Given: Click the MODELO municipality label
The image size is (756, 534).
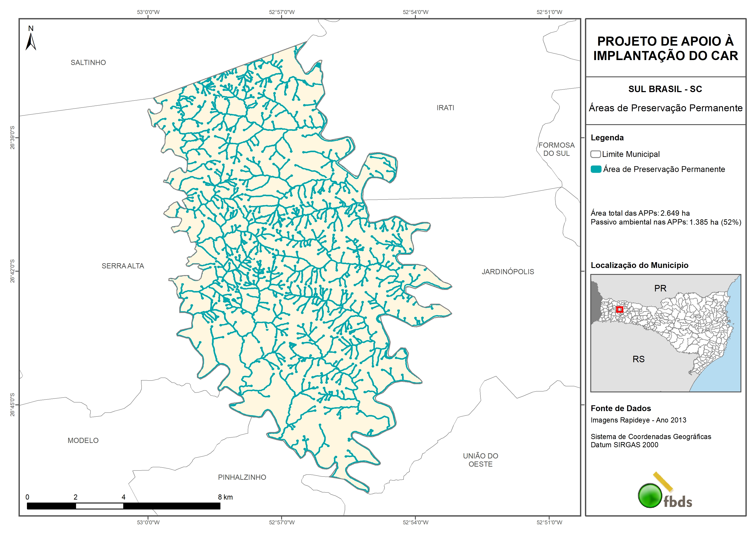Looking at the screenshot, I should [83, 440].
